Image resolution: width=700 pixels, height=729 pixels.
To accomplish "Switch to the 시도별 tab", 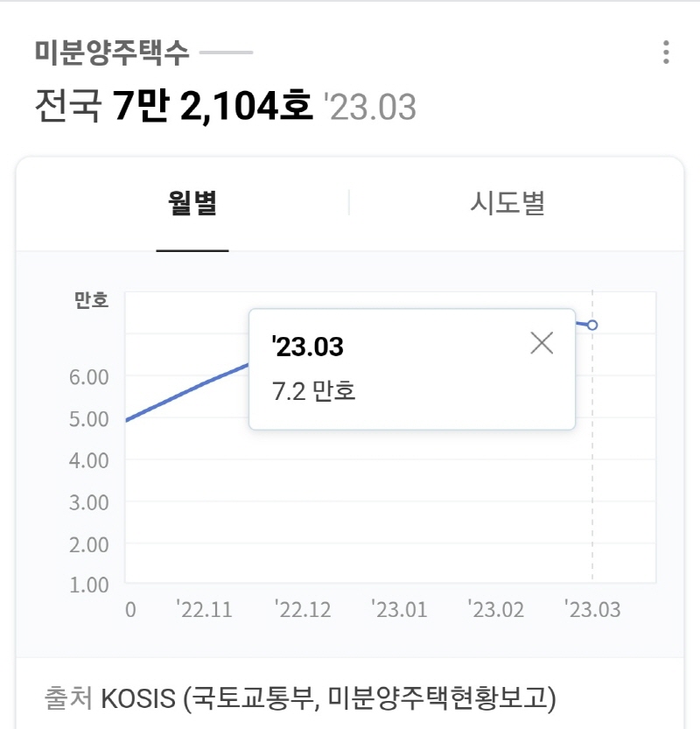I will (507, 203).
